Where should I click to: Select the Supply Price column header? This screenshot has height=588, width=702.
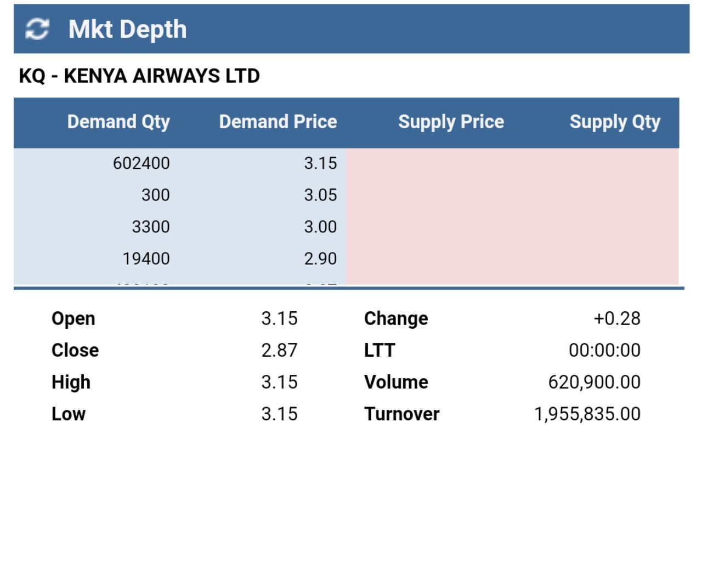click(x=451, y=122)
